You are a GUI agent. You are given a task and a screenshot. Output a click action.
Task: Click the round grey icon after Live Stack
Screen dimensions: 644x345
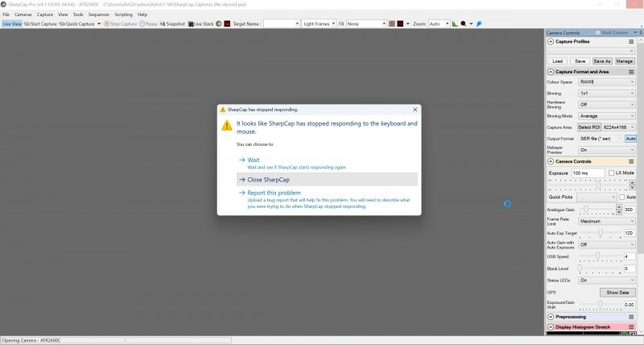(219, 24)
